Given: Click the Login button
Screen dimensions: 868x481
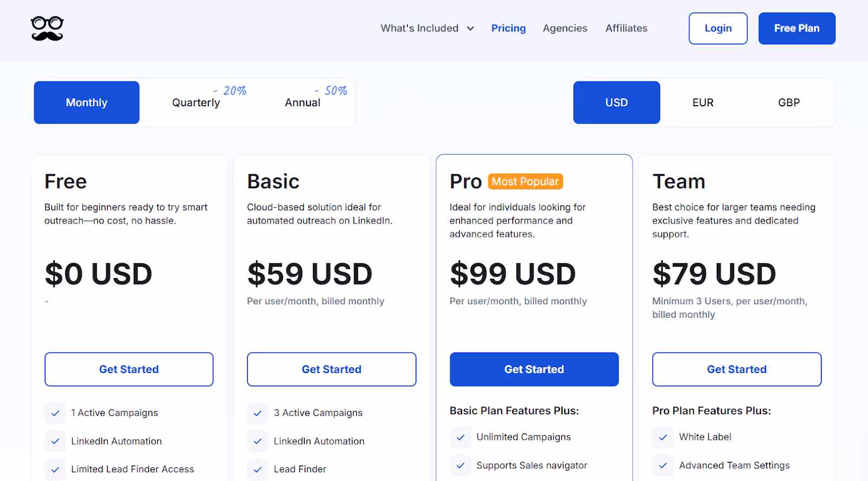Looking at the screenshot, I should coord(717,28).
